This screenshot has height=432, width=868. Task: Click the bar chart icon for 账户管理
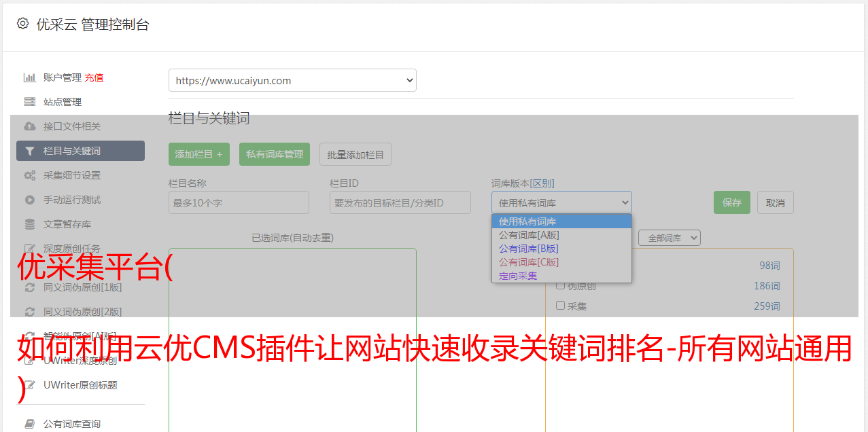[29, 77]
